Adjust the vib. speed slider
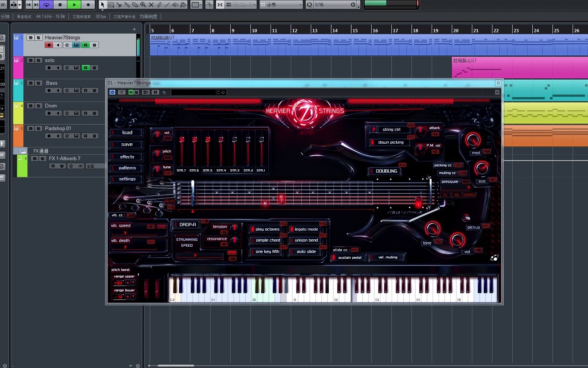The image size is (588, 368). pyautogui.click(x=125, y=233)
